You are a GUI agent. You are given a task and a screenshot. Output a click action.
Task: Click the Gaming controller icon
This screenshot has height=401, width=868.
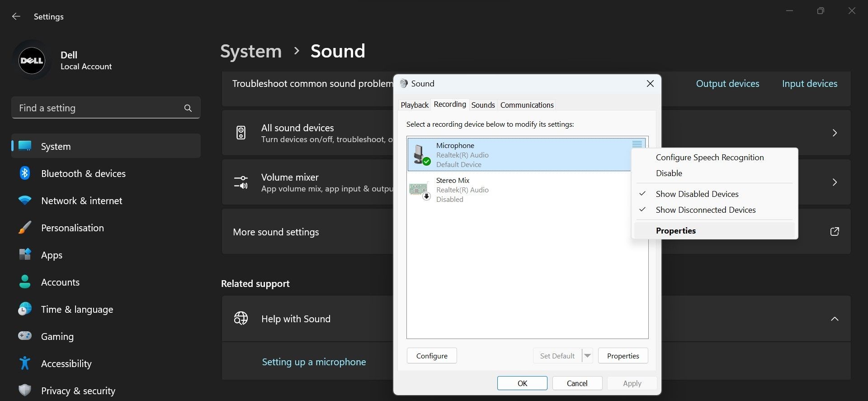(x=25, y=336)
